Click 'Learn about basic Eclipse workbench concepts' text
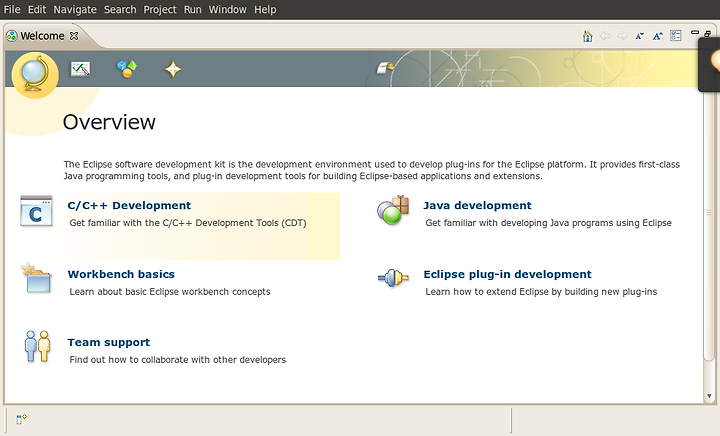720x436 pixels. pos(170,292)
